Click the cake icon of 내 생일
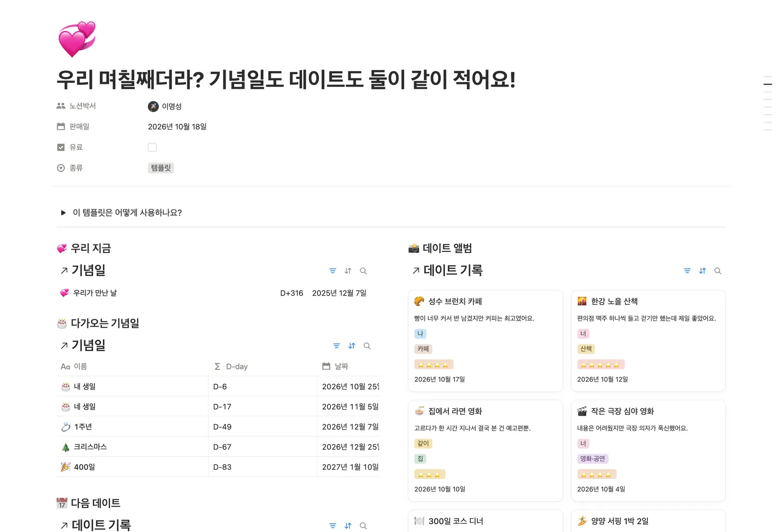 click(x=66, y=387)
